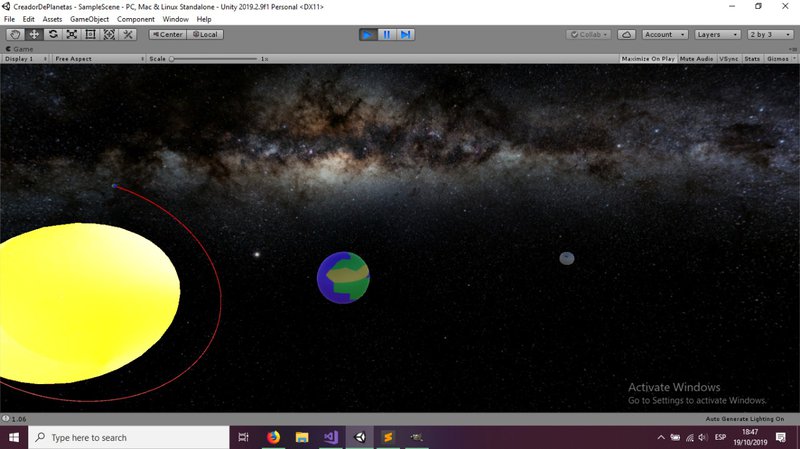Select the Rect transform tool

click(91, 34)
